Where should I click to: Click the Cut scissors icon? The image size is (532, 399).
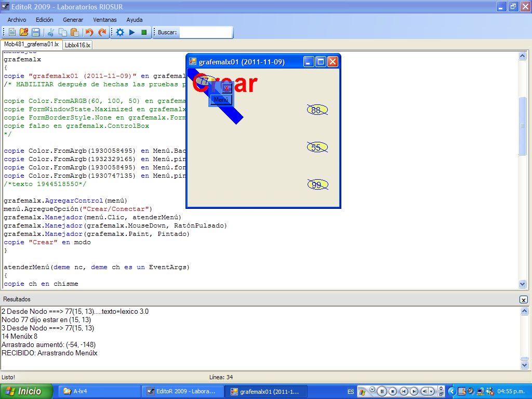pyautogui.click(x=51, y=32)
